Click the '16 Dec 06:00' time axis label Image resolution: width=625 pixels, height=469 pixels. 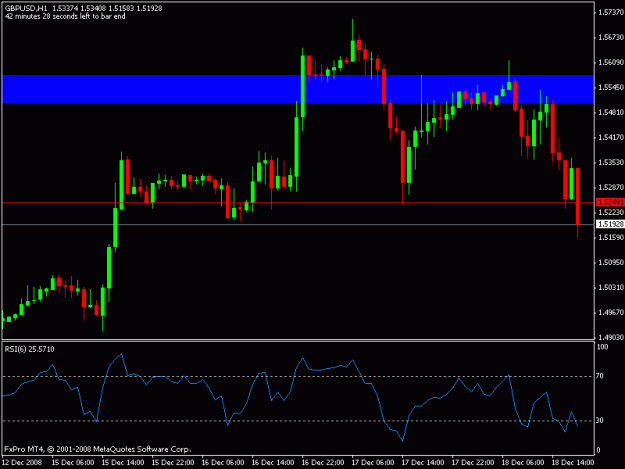(223, 463)
